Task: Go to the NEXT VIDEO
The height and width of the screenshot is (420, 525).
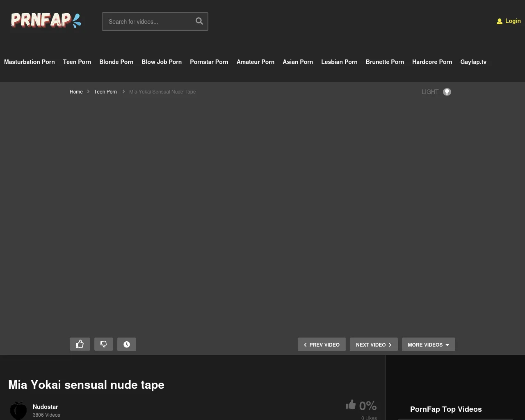Action: click(x=373, y=345)
